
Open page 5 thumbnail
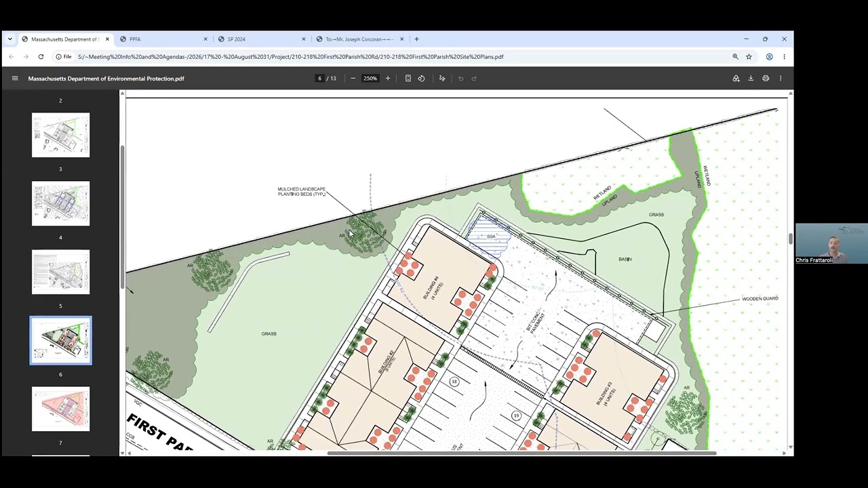(60, 272)
